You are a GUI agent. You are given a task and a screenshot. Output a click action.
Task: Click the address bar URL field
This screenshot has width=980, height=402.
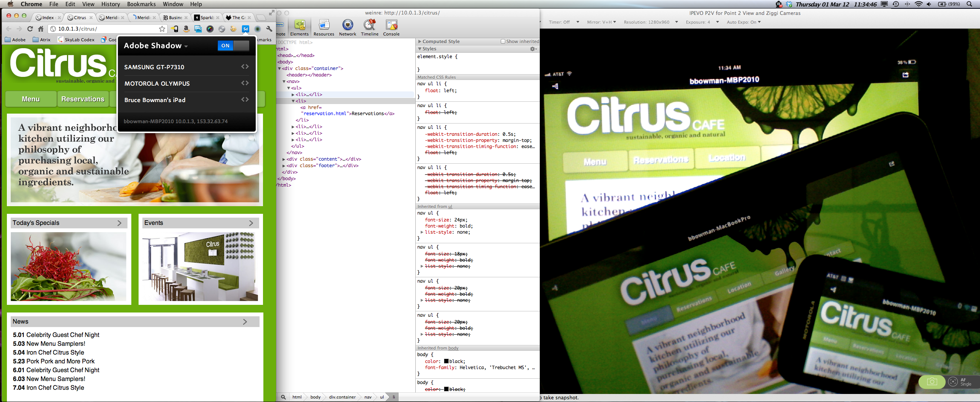(x=107, y=29)
